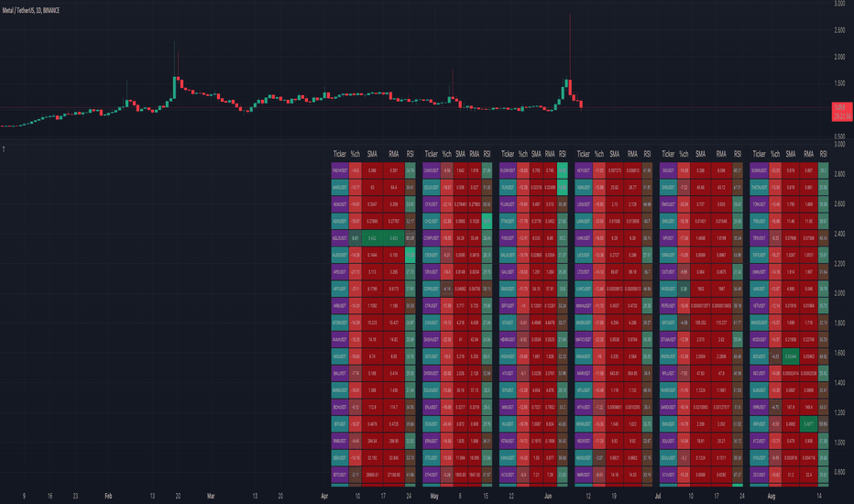Select the AVAXUSDT ticker cell

340,339
